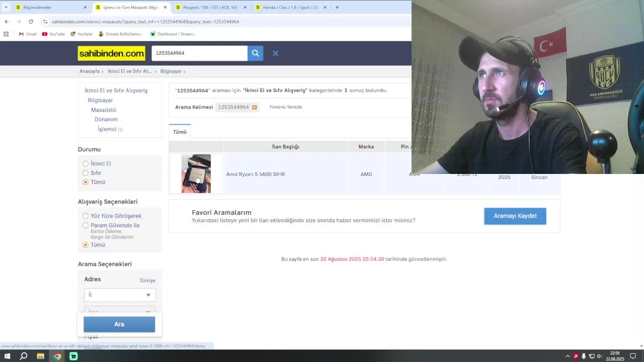Open YouTube bookmark
This screenshot has width=644, height=362.
point(53,34)
